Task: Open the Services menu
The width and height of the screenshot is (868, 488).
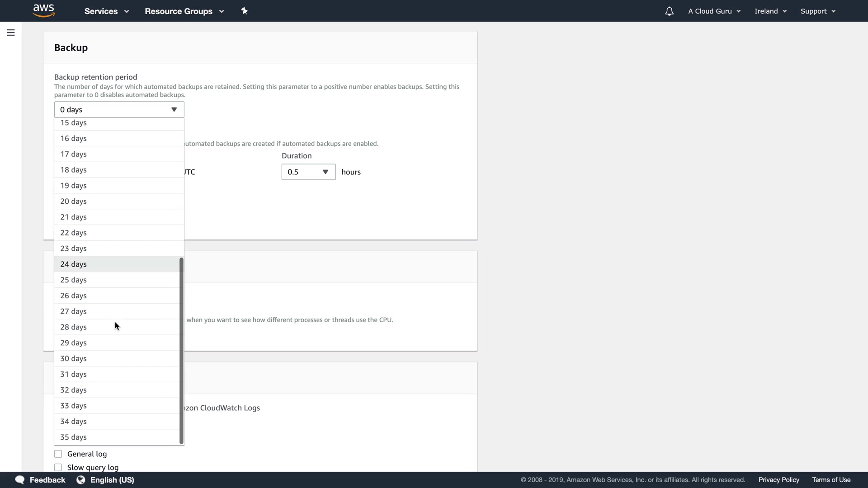Action: pos(106,11)
